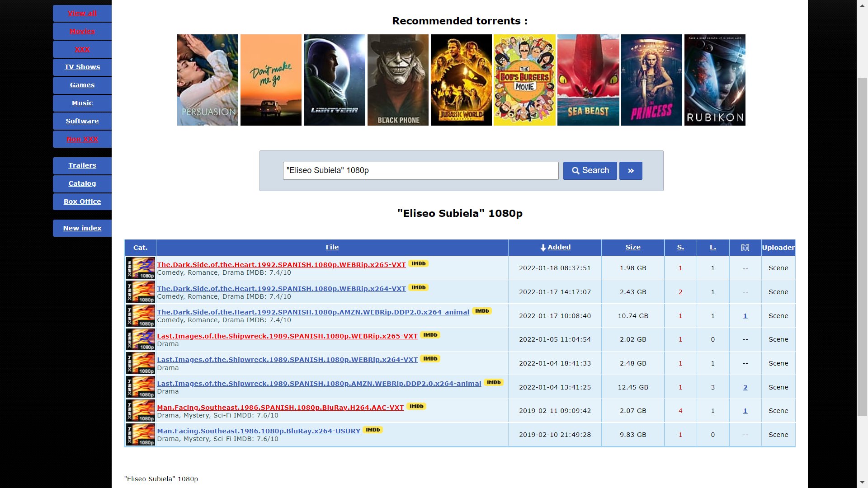Open Games category in sidebar
Viewport: 868px width, 488px height.
pos(82,85)
